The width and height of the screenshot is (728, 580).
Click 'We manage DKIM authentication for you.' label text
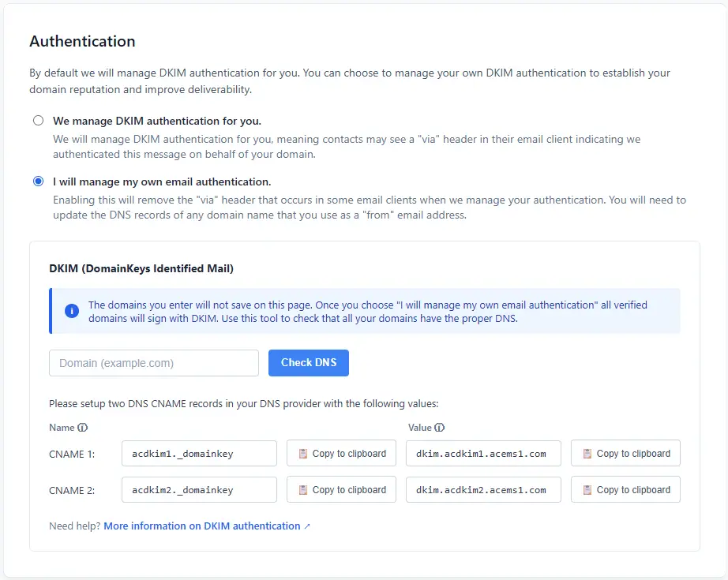click(x=157, y=121)
